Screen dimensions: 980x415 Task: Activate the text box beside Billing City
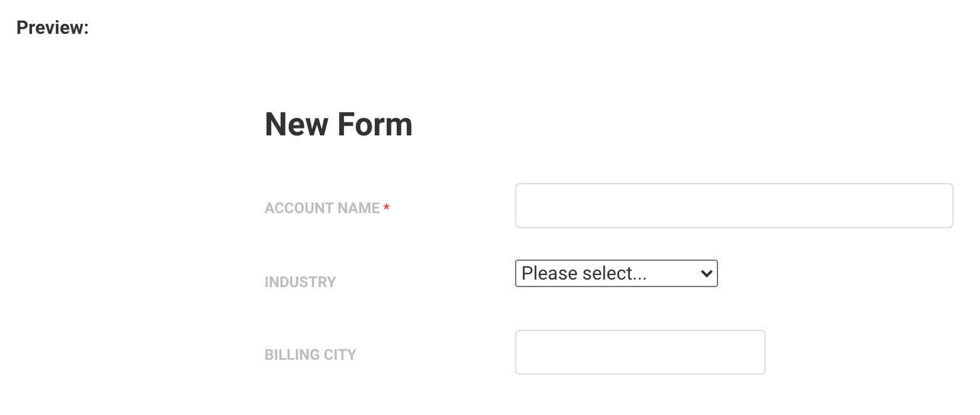(x=640, y=352)
